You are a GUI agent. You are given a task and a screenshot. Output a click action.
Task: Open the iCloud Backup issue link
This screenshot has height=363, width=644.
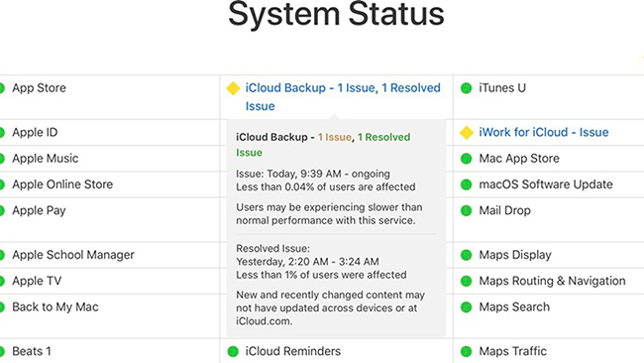[343, 97]
